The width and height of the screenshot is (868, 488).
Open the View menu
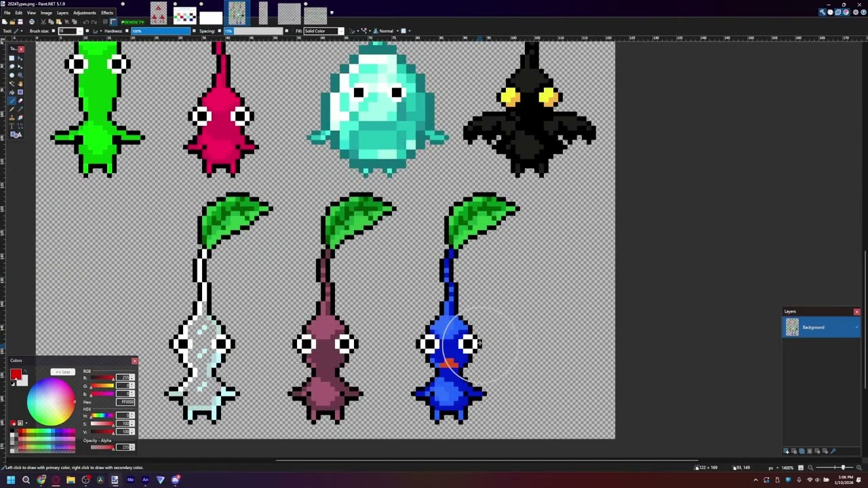[x=31, y=13]
